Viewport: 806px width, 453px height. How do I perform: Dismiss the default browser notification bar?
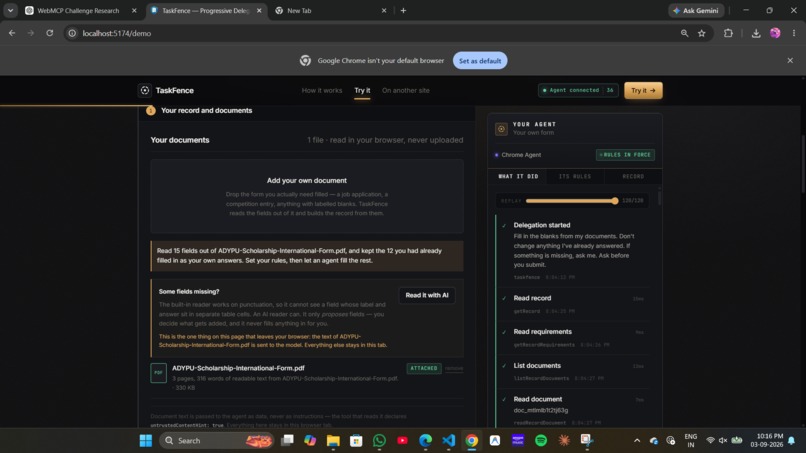click(x=790, y=61)
